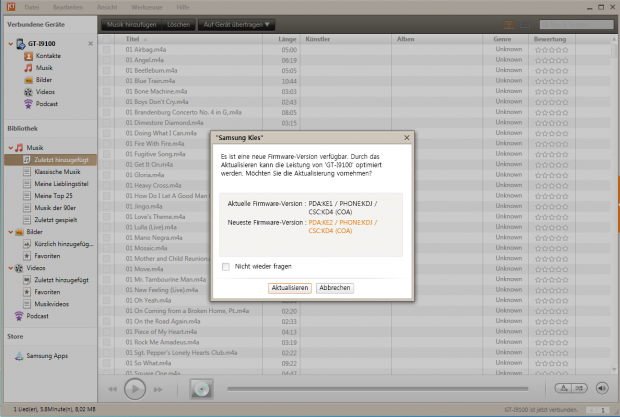Screen dimensions: 620x417
Task: Click the album art disc icon
Action: coord(201,389)
